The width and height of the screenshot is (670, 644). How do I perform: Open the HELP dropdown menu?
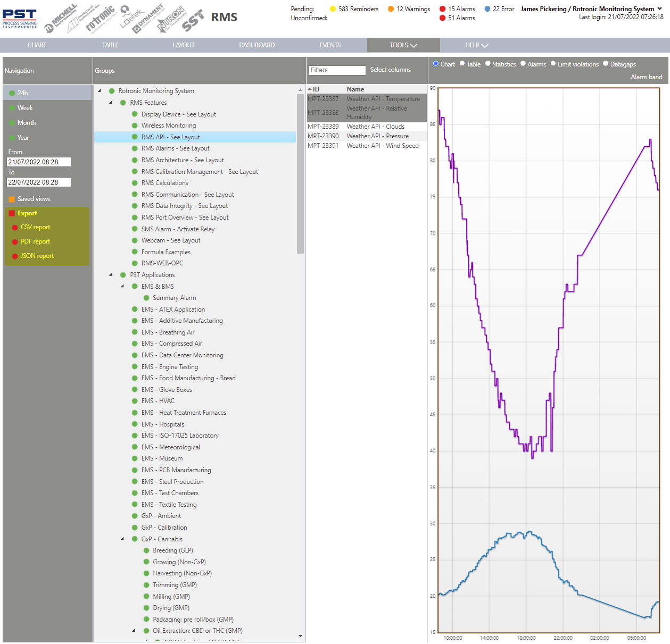(477, 45)
